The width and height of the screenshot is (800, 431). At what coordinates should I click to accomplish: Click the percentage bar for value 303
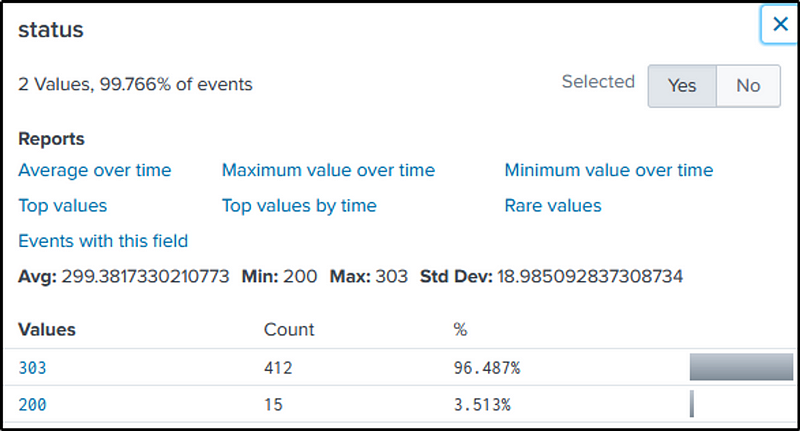coord(740,367)
